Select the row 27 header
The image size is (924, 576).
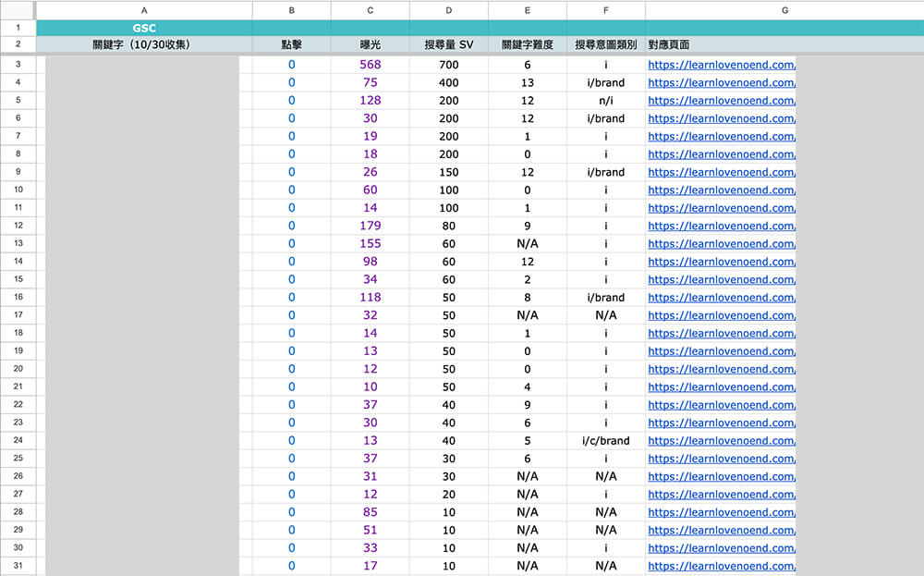coord(18,494)
